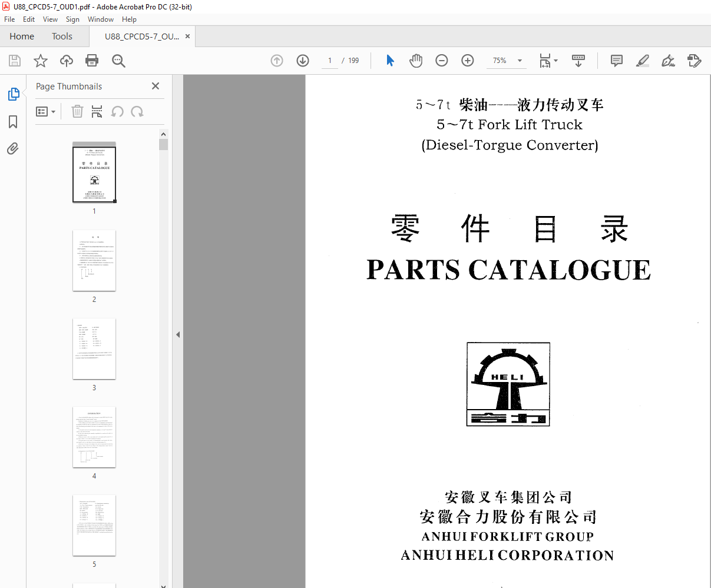This screenshot has width=711, height=588.
Task: Switch to the Home tab
Action: 22,36
